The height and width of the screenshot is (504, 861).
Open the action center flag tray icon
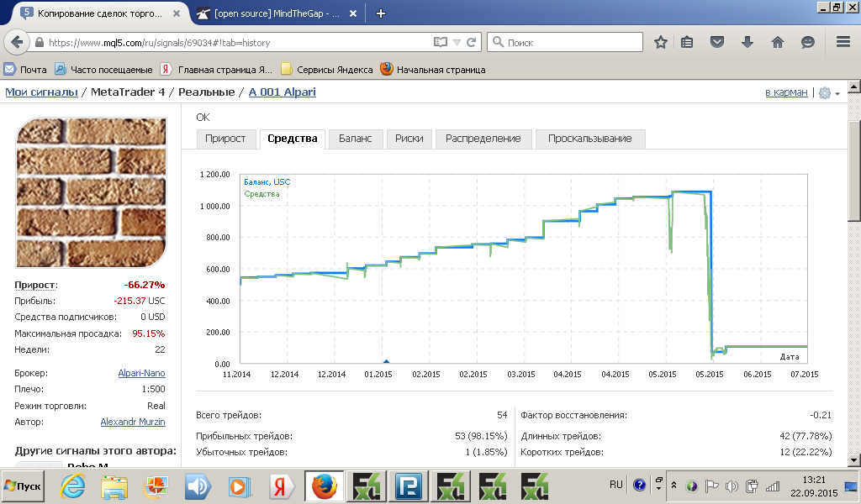pos(711,486)
